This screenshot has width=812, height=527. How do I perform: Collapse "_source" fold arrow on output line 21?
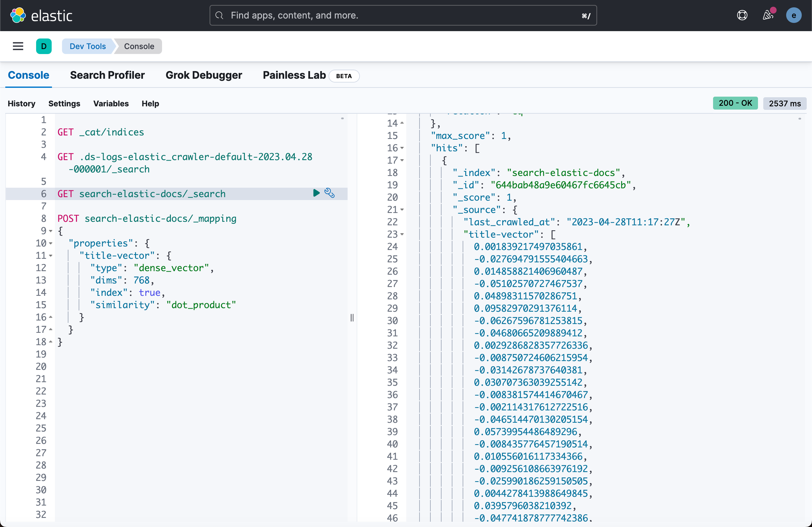(x=402, y=209)
